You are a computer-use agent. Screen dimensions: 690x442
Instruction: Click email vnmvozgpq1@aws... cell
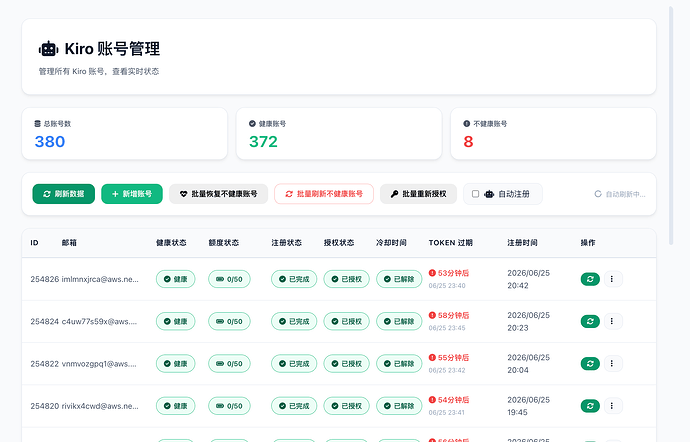[x=99, y=364]
